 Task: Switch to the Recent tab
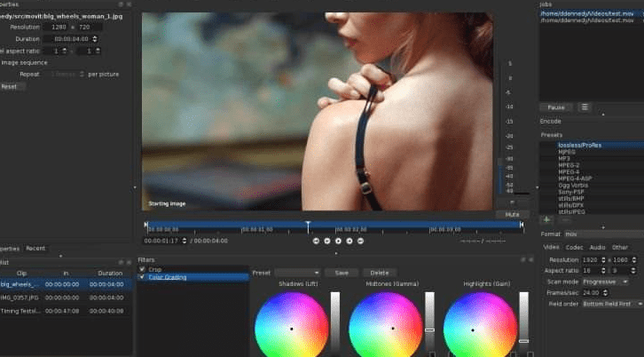tap(35, 249)
